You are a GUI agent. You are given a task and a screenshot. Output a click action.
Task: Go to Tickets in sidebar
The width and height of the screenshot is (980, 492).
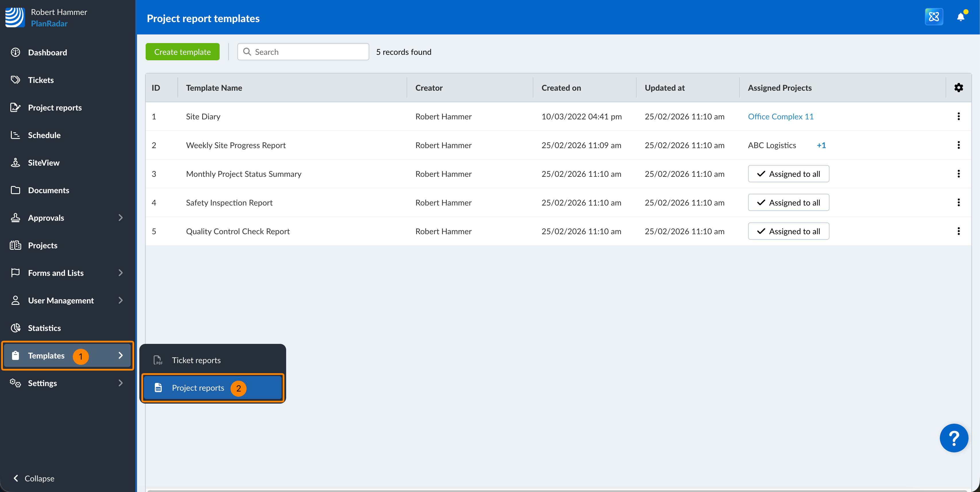(41, 80)
